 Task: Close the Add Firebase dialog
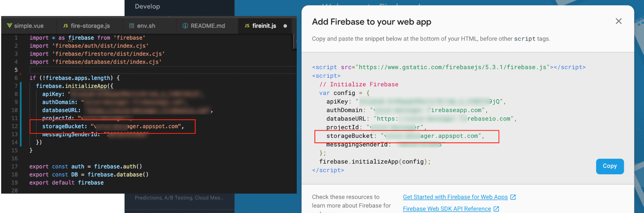[x=618, y=21]
